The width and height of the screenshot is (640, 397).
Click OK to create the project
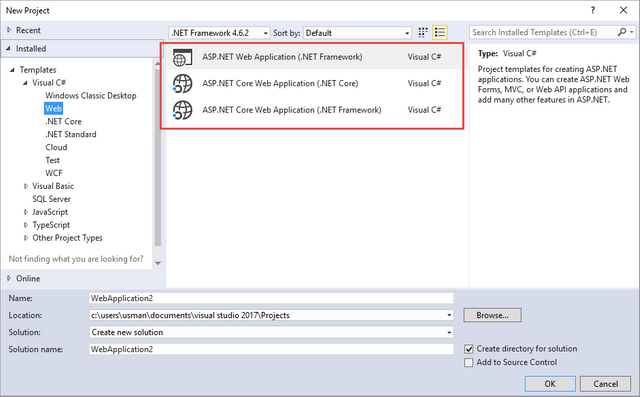[x=550, y=384]
